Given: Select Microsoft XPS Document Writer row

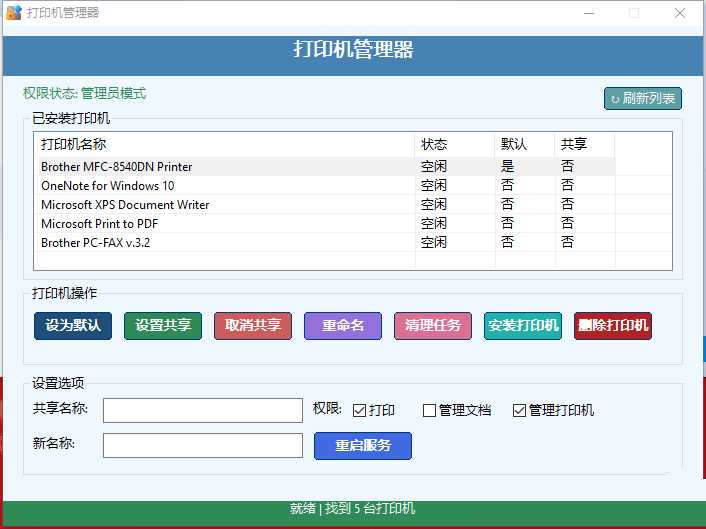Looking at the screenshot, I should pyautogui.click(x=125, y=205).
